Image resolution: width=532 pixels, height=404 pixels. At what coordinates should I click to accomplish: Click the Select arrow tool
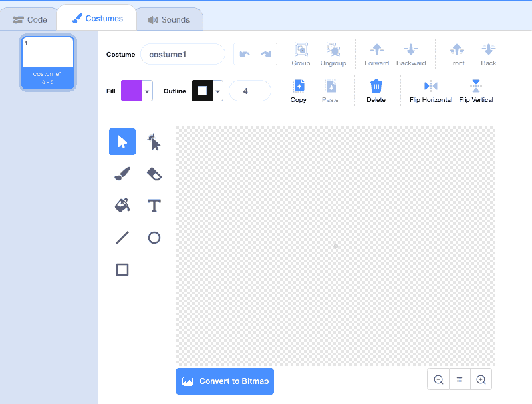pyautogui.click(x=122, y=142)
